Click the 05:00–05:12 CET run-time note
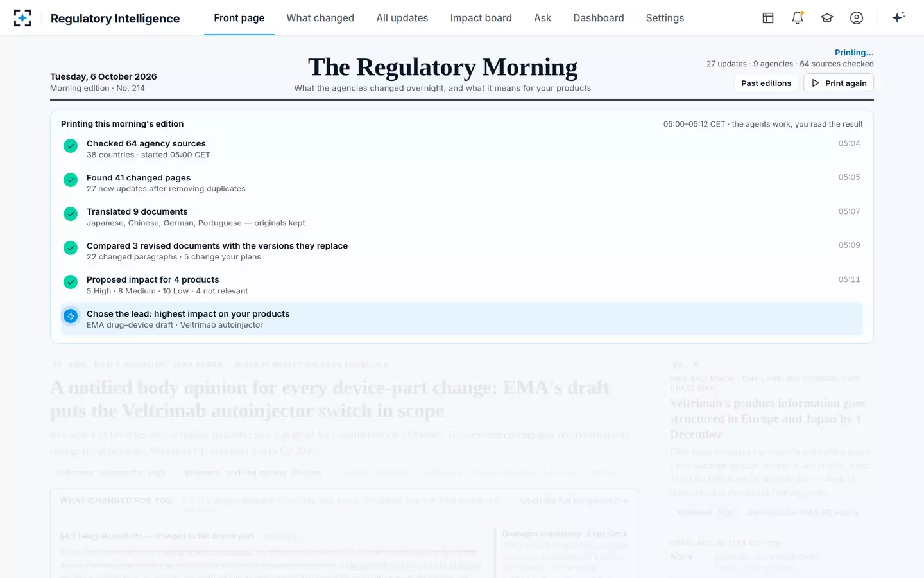 pyautogui.click(x=763, y=124)
